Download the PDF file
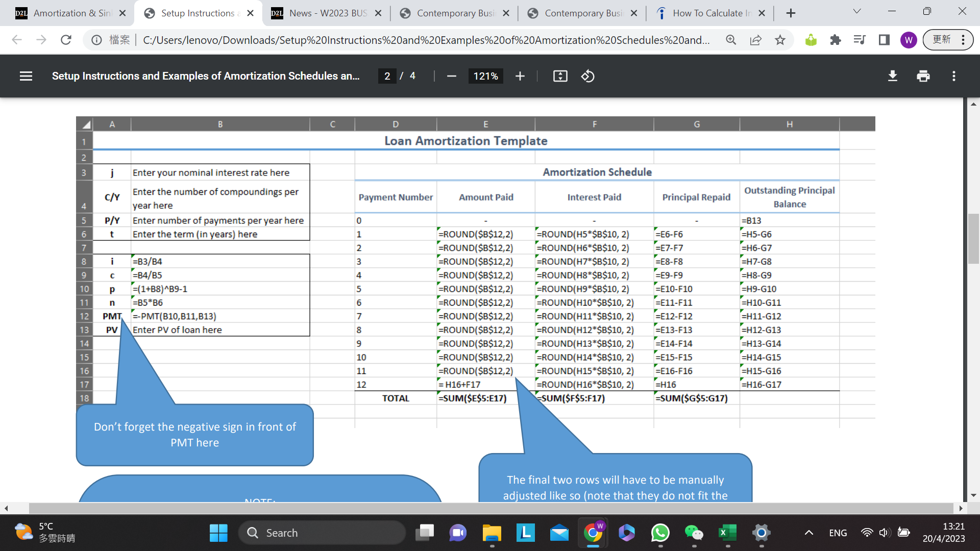Viewport: 980px width, 551px height. click(892, 76)
